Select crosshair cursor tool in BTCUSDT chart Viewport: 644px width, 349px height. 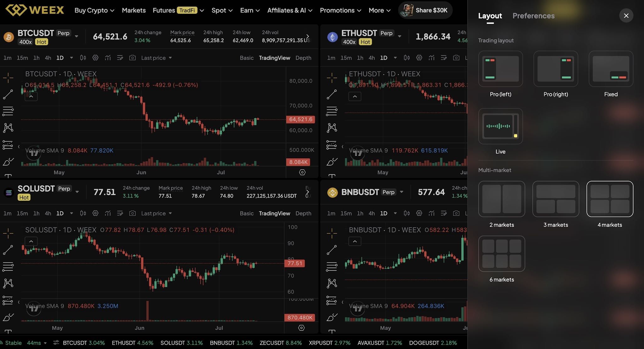coord(8,77)
